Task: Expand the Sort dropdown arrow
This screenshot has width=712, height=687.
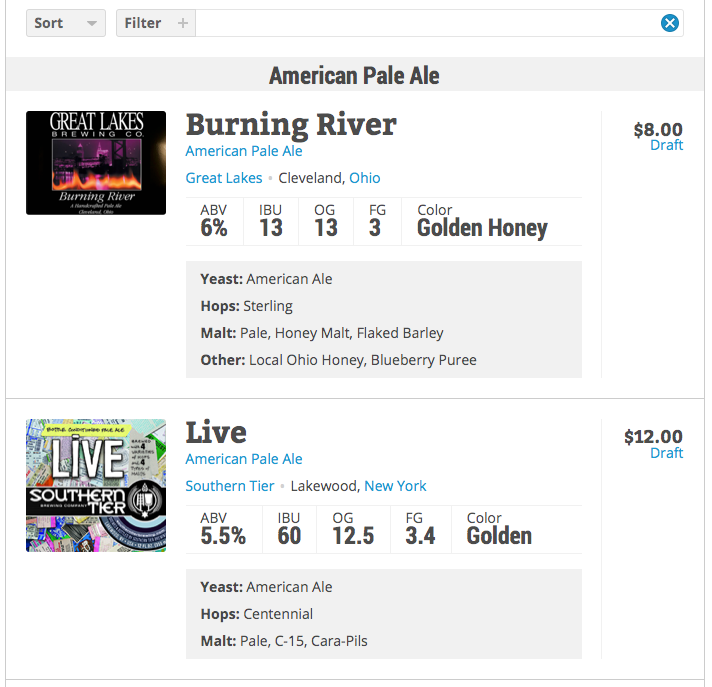Action: 92,23
